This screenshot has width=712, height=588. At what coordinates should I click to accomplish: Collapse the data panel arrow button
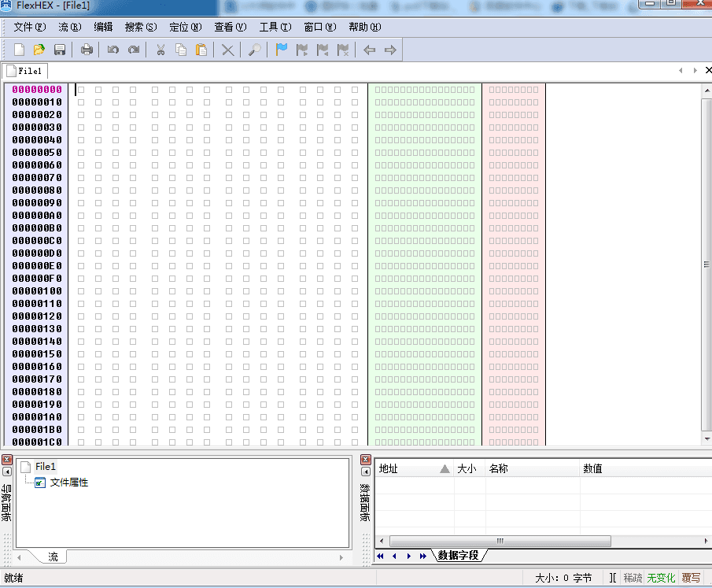[x=366, y=472]
